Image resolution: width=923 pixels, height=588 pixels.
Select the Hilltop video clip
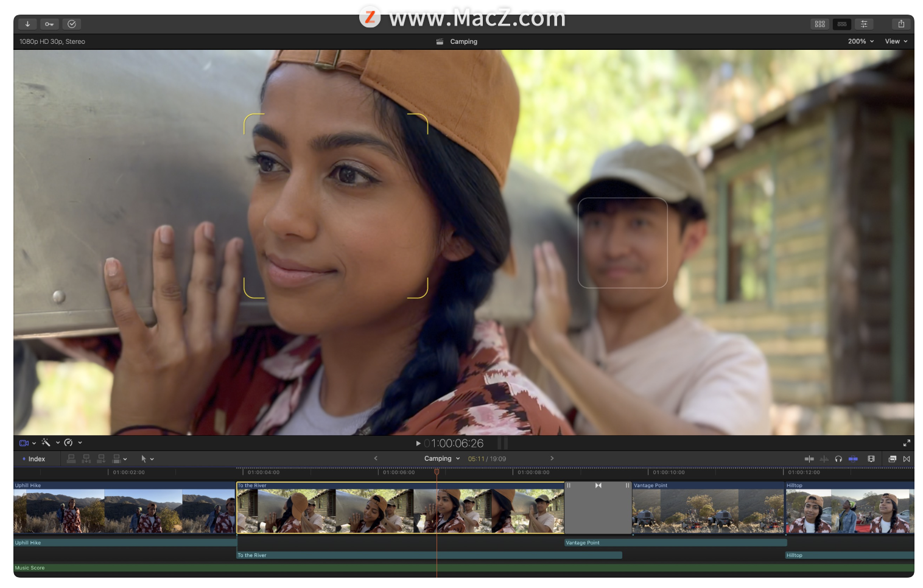850,508
